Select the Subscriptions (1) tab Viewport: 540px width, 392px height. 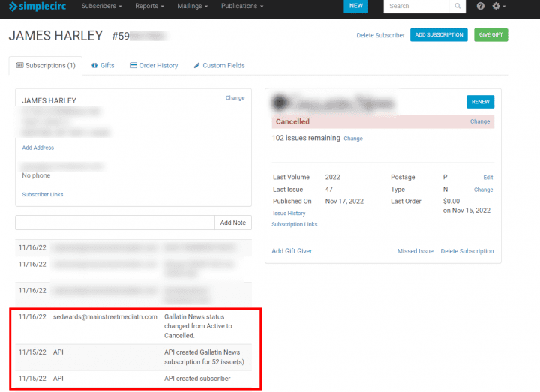46,66
